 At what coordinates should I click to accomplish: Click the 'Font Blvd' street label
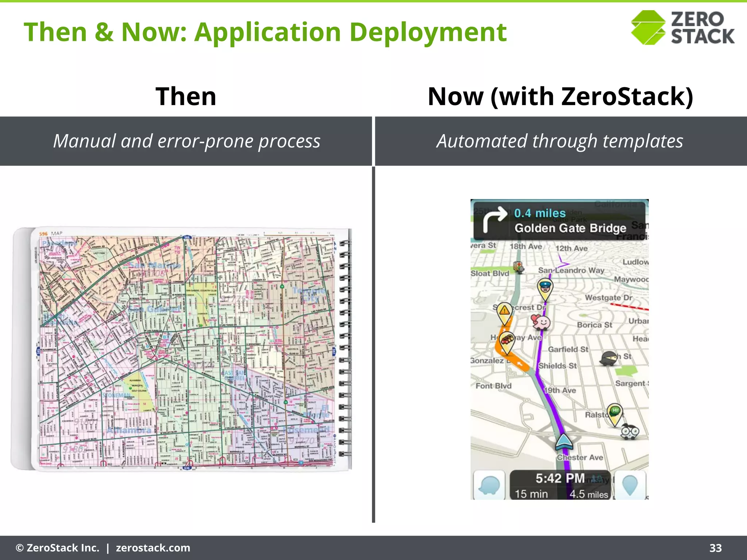coord(494,386)
